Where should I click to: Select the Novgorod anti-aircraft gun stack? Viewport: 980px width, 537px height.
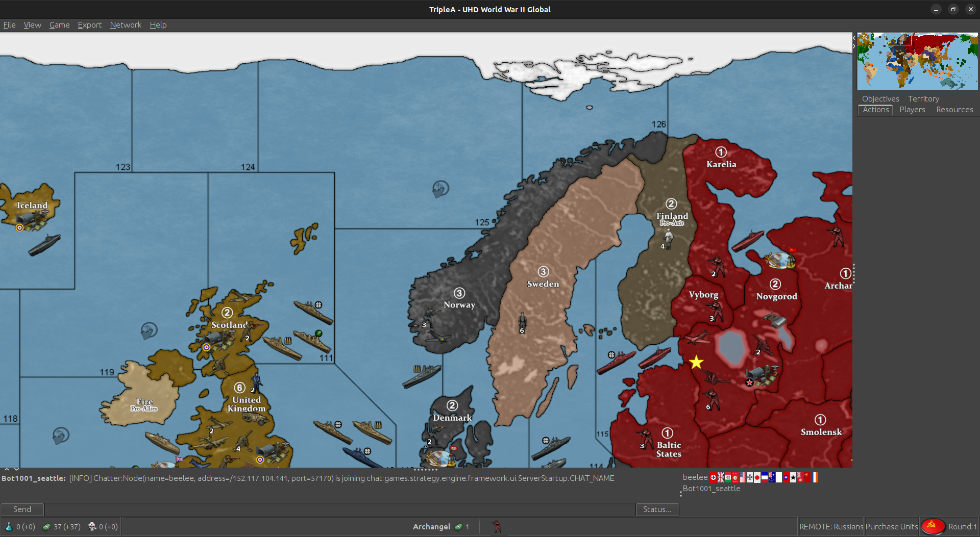coord(764,346)
